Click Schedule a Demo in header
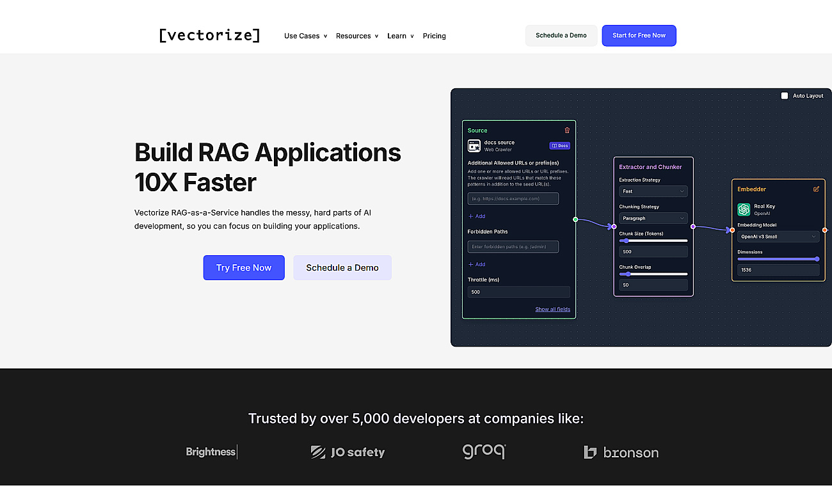Image resolution: width=832 pixels, height=504 pixels. pos(561,35)
